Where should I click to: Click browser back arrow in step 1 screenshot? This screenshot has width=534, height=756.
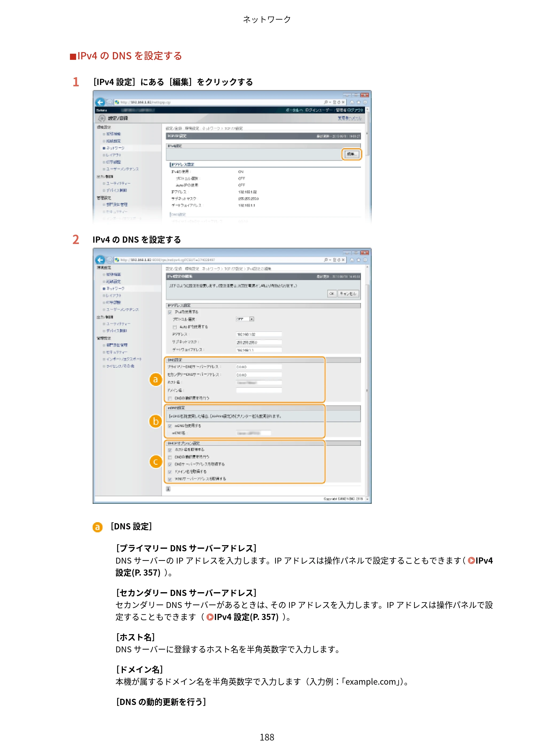point(100,102)
